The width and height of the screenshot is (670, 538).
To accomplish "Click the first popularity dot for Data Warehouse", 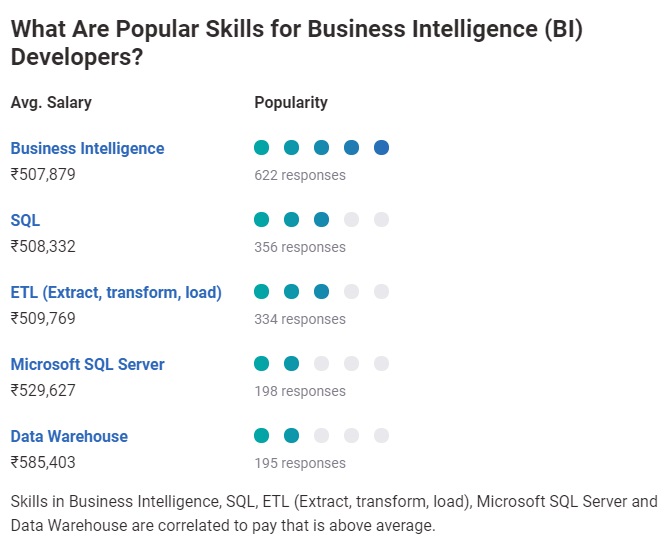I will coord(262,436).
